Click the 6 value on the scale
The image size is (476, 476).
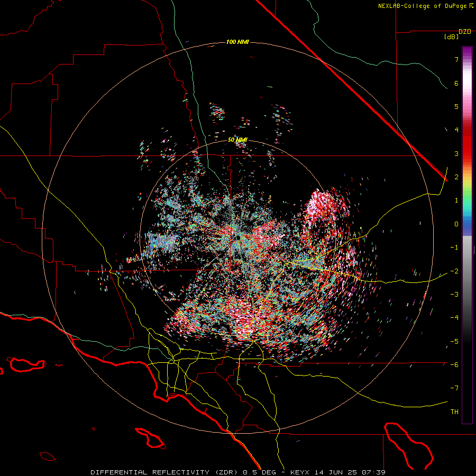point(456,83)
